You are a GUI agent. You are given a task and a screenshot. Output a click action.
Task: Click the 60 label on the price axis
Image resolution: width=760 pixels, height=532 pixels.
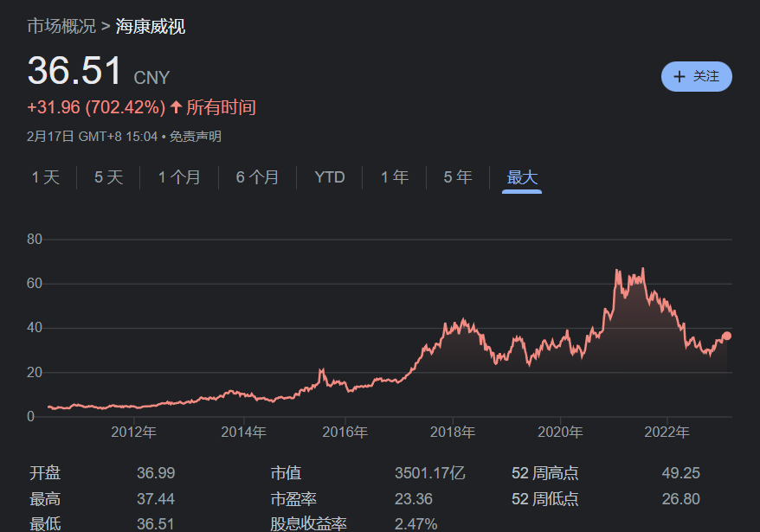(35, 284)
